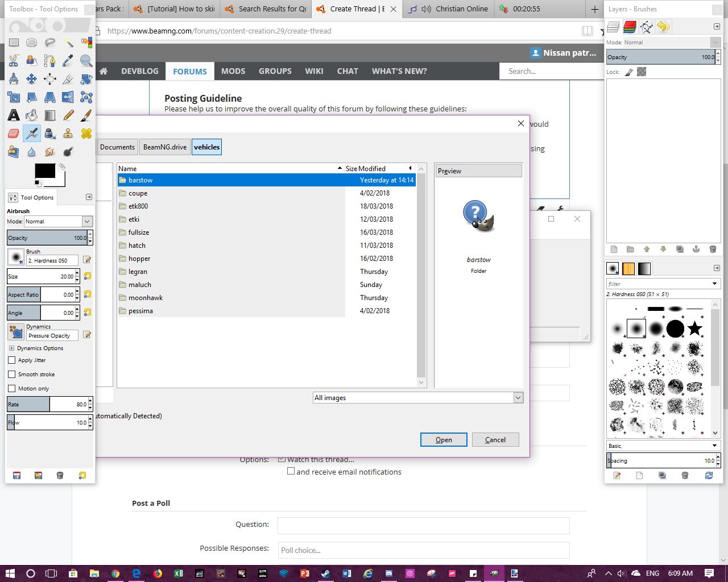Viewport: 728px width, 582px height.
Task: Choose the Pencil tool
Action: coord(68,115)
